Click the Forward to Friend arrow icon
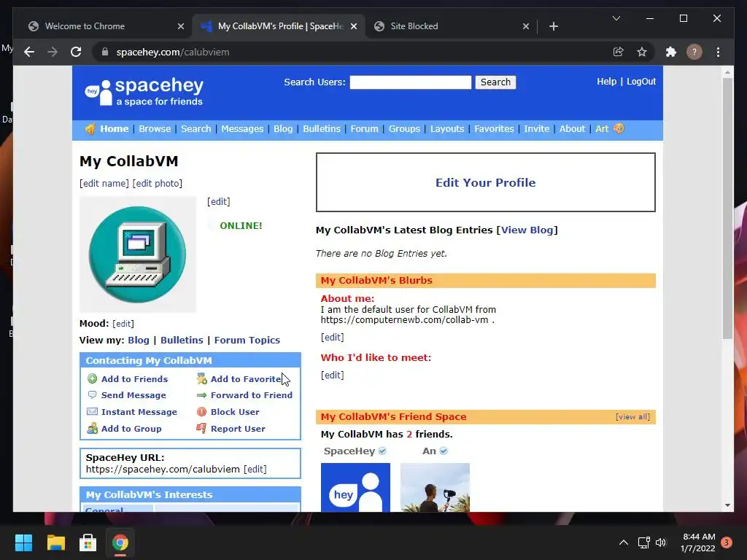This screenshot has width=747, height=560. (x=201, y=395)
